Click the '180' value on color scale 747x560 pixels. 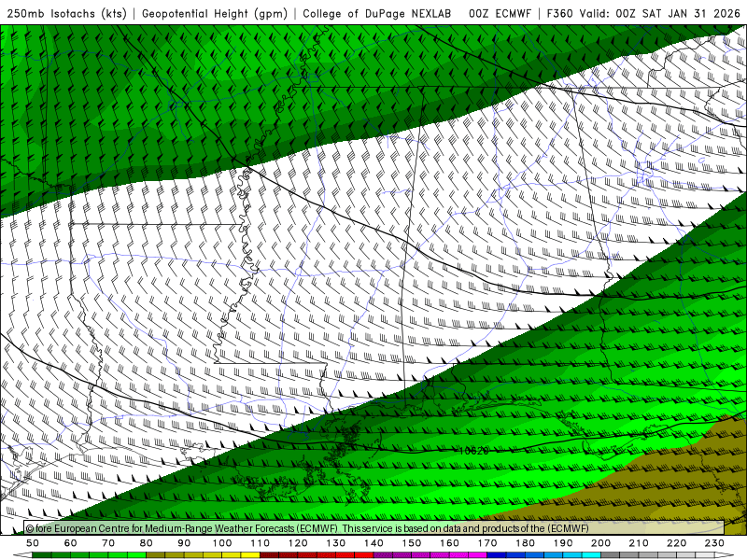click(525, 543)
